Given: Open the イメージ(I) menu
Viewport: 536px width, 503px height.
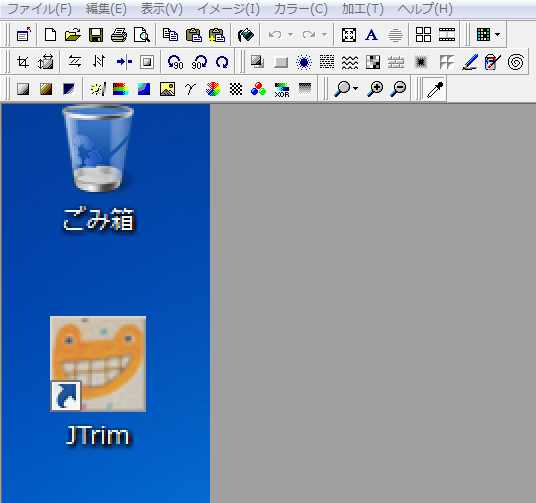Looking at the screenshot, I should [x=229, y=9].
